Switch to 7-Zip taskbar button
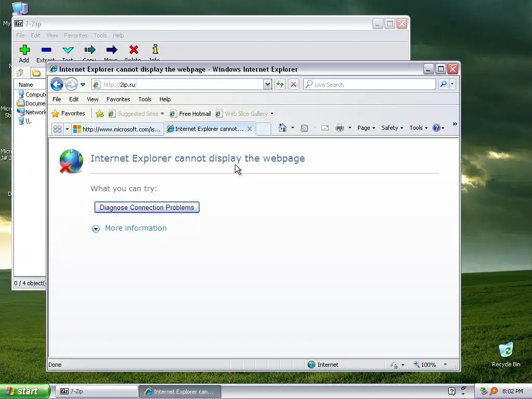This screenshot has width=532, height=399. tap(96, 392)
